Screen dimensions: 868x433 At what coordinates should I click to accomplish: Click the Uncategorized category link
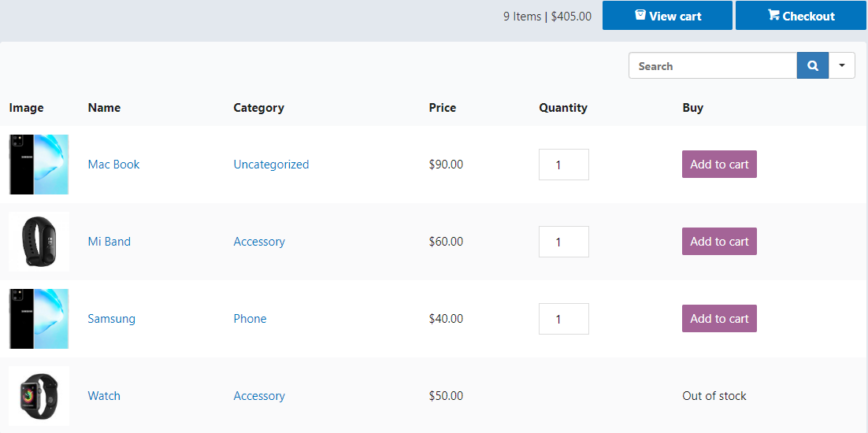tap(271, 165)
